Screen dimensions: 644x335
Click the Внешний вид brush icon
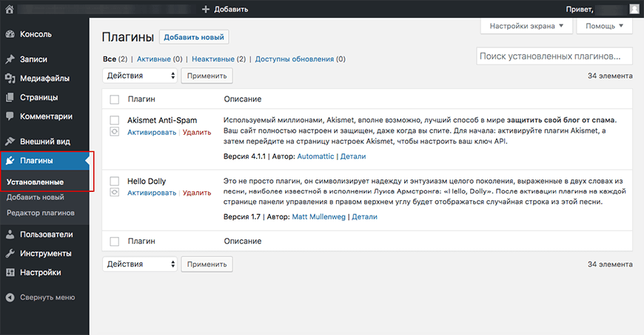pyautogui.click(x=10, y=142)
